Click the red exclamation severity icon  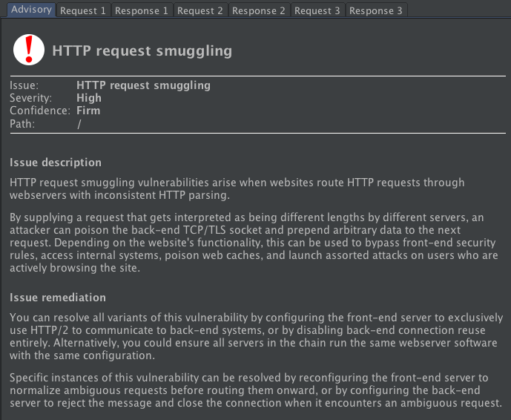pyautogui.click(x=29, y=50)
